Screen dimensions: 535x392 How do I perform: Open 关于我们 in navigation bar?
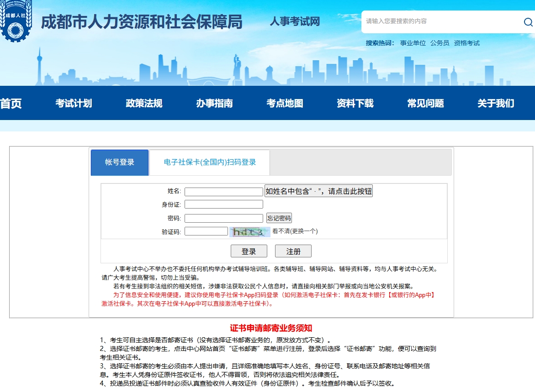(x=496, y=103)
